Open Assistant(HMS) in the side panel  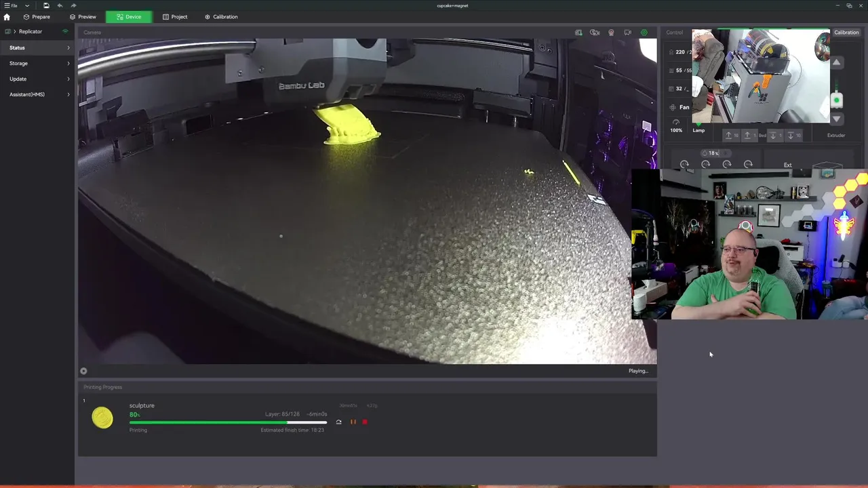pos(37,95)
